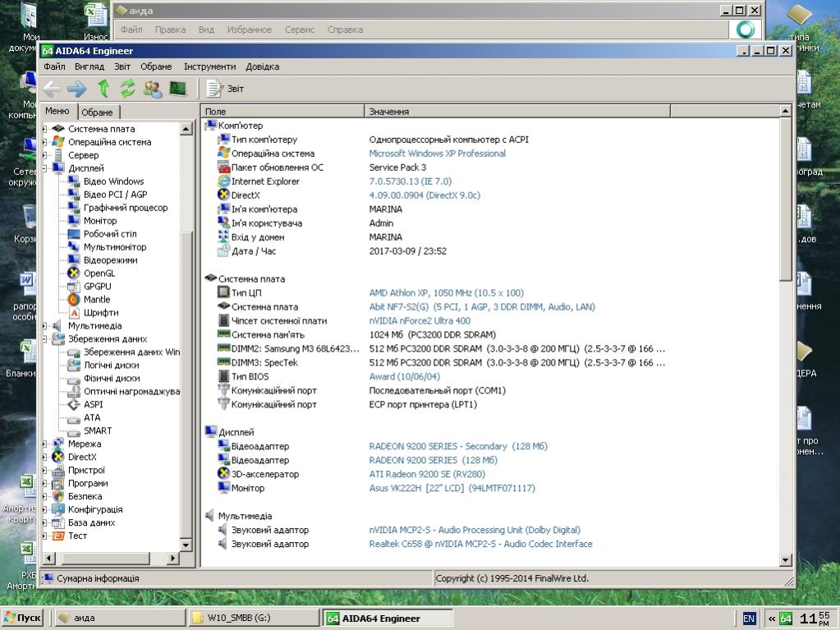Open the Інструменти menu
Screen dimensions: 840x630
[209, 67]
